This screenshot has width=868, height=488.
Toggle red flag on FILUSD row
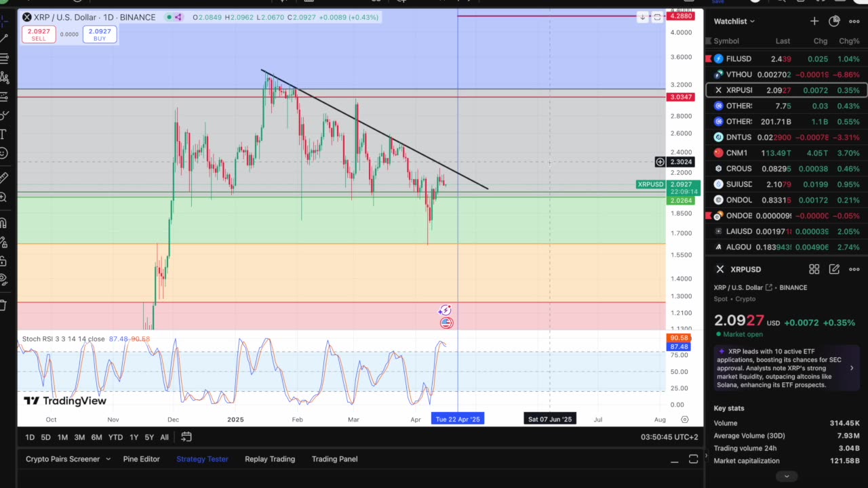pos(709,59)
